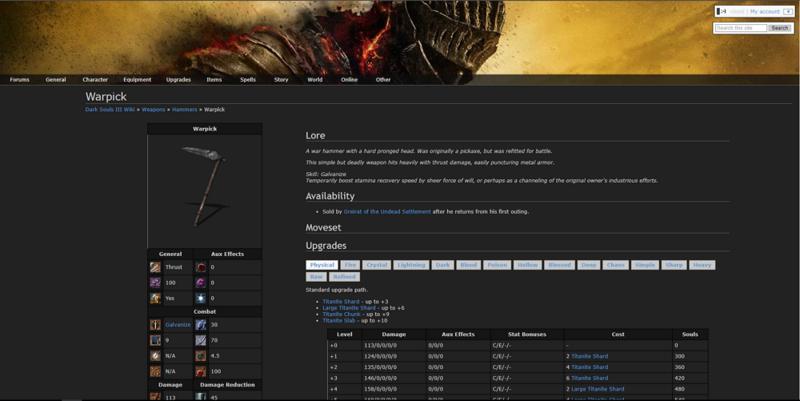Click the damage icon beside value 113
Image resolution: width=800 pixels, height=401 pixels.
click(x=155, y=396)
